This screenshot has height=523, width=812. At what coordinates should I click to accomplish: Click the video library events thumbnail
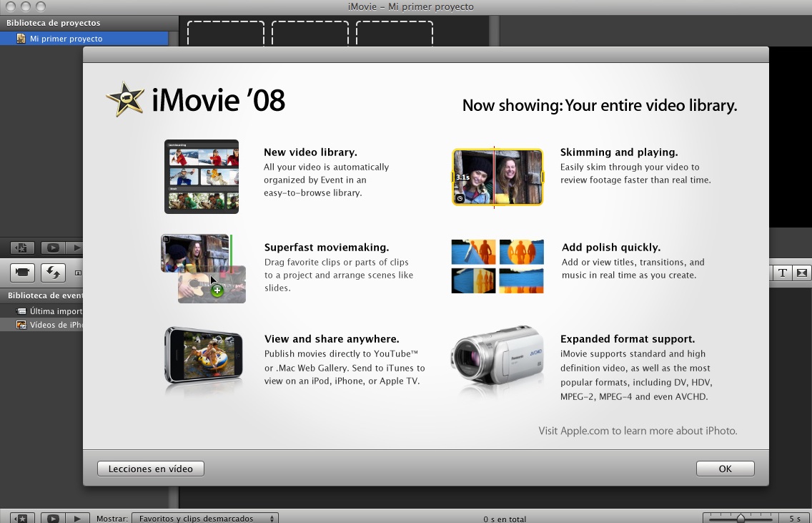coord(202,176)
